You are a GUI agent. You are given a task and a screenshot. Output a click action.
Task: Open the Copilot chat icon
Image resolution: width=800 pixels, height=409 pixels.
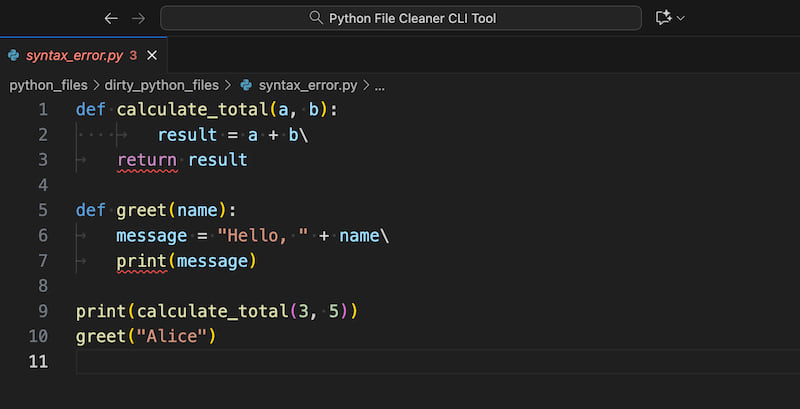pos(663,18)
